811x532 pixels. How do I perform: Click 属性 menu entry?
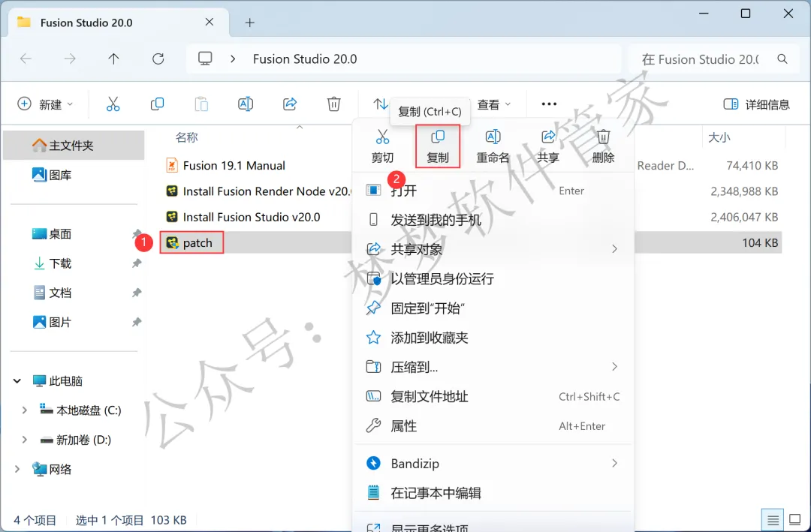[x=493, y=426]
